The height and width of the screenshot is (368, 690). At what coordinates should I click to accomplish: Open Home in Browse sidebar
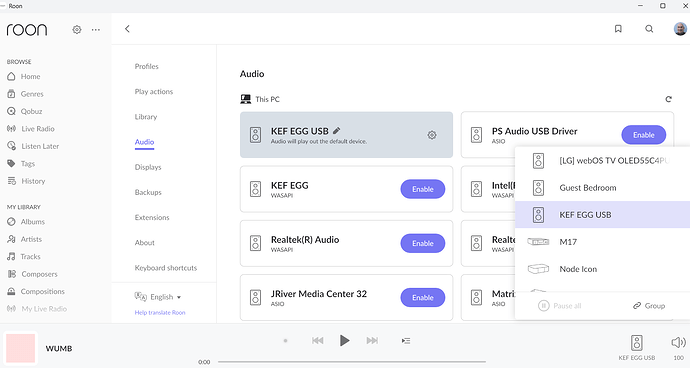click(24, 77)
